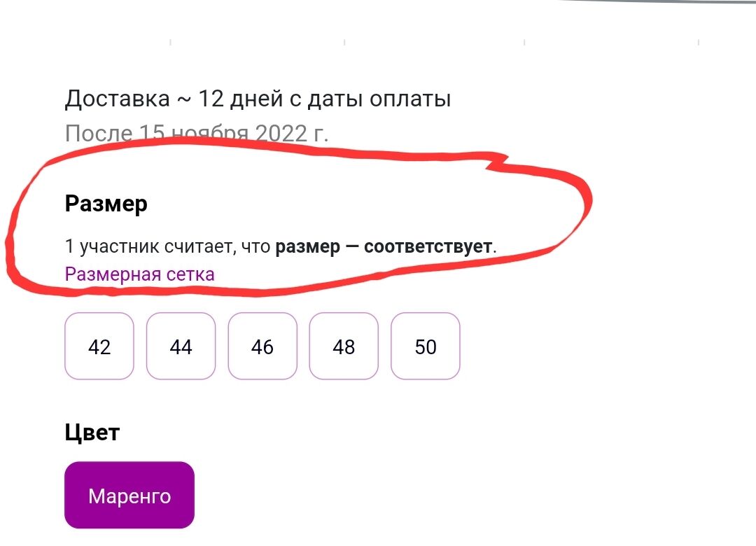Select size 44
Viewport: 756px width, 546px height.
pos(181,346)
